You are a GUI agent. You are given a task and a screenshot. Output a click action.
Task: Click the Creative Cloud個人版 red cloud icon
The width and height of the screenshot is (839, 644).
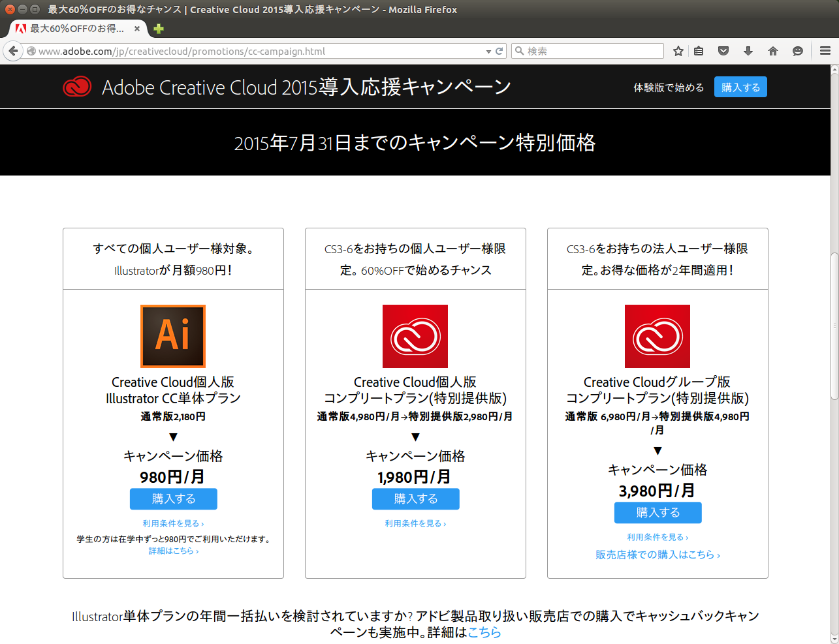coord(415,336)
